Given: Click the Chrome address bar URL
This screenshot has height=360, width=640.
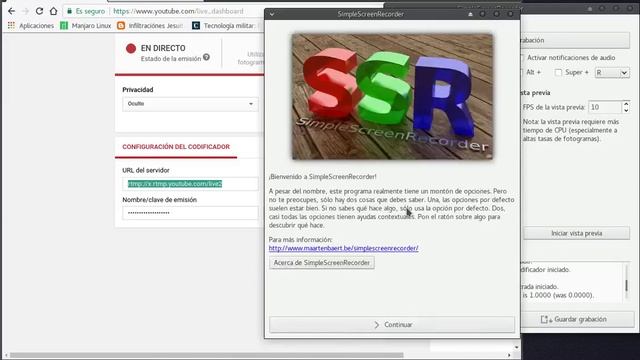Looking at the screenshot, I should coord(178,11).
